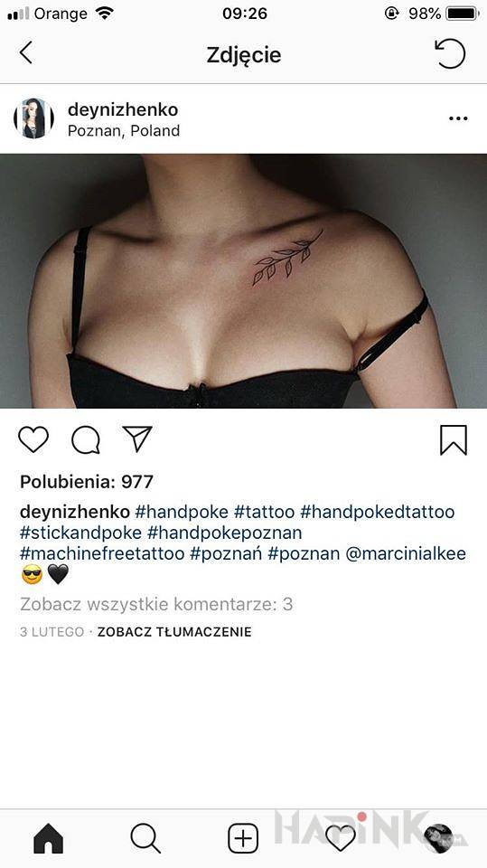Tap the @marcinialkee mention

pyautogui.click(x=406, y=553)
